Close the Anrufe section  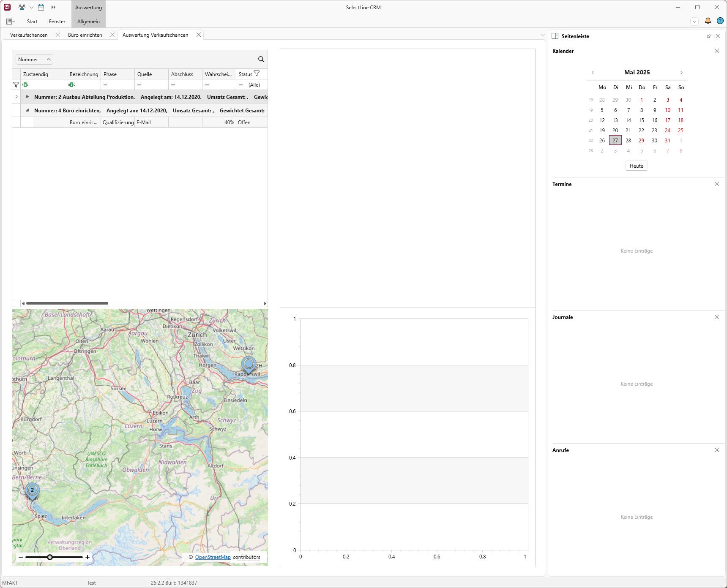tap(717, 450)
